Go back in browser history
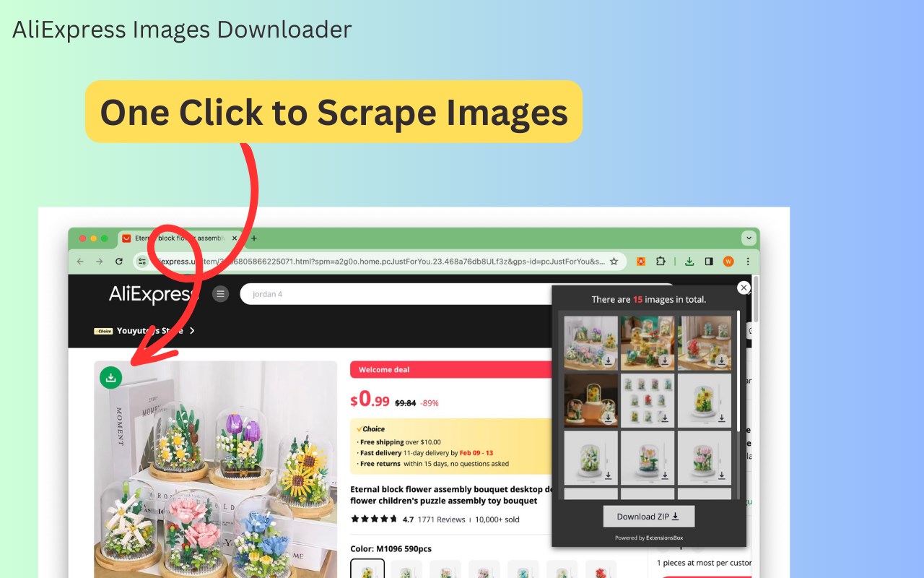The width and height of the screenshot is (924, 578). [80, 261]
